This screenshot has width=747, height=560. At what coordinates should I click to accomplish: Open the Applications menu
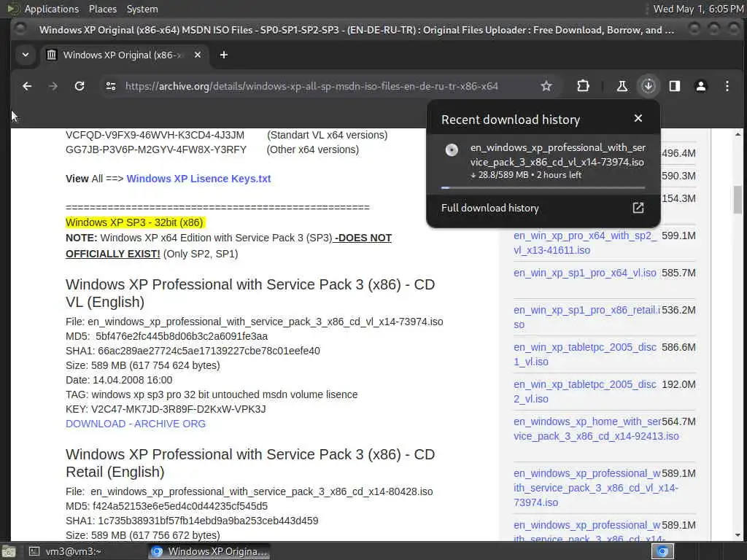52,9
